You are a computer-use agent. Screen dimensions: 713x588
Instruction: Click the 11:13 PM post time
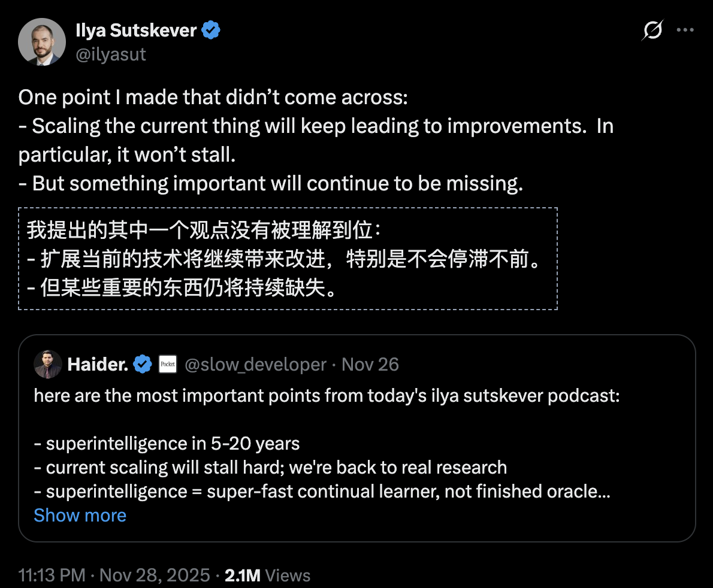pos(52,575)
